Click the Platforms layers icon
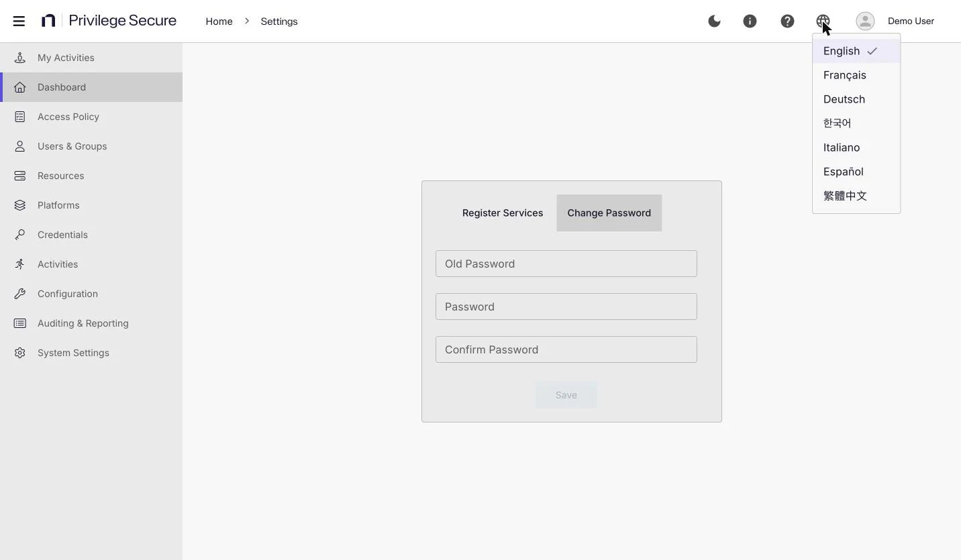 [20, 205]
